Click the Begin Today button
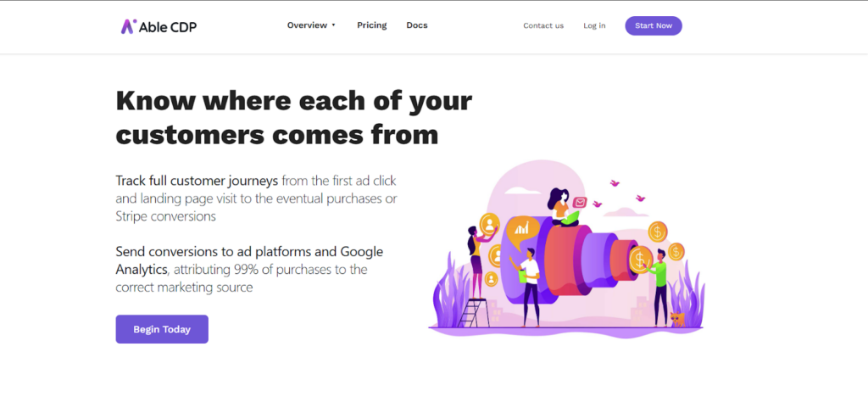Screen dimensions: 868x408 tap(162, 329)
